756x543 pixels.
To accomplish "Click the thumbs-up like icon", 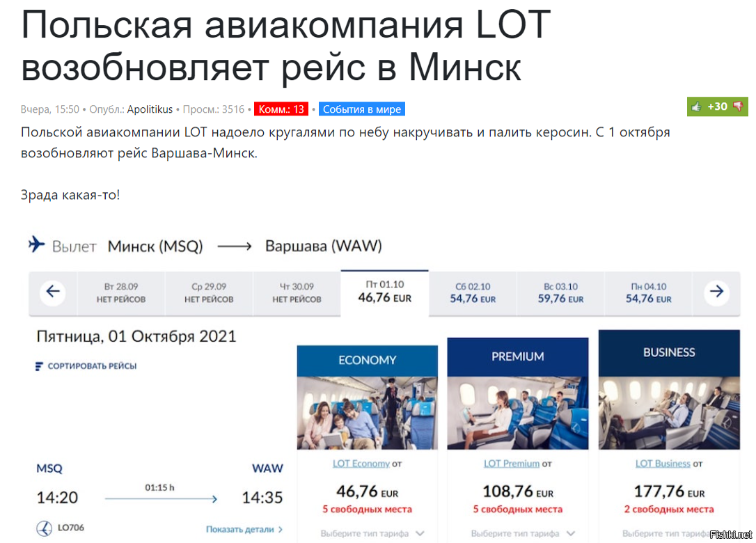I will (695, 107).
